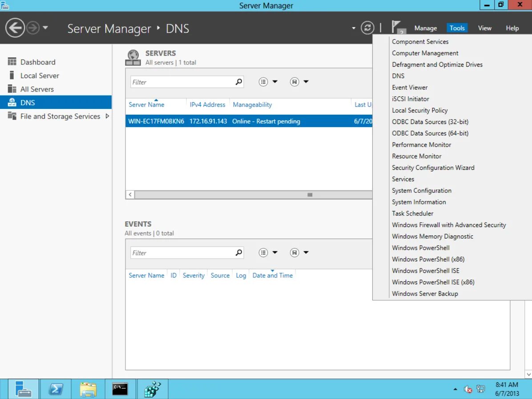Click Servers saved queries icon
The height and width of the screenshot is (399, 532).
(294, 82)
